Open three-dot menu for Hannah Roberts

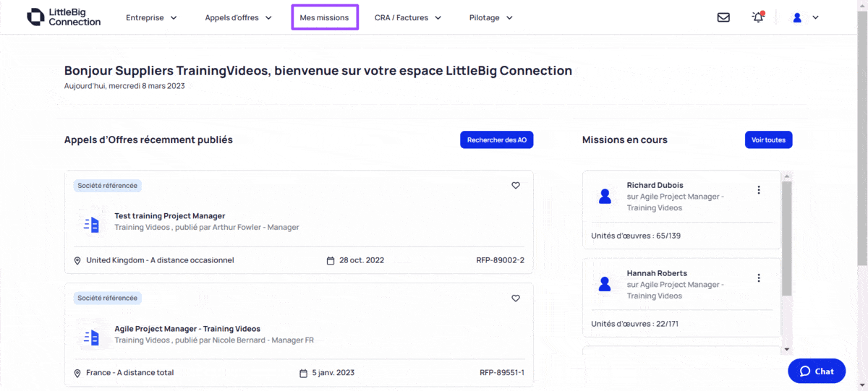coord(759,278)
